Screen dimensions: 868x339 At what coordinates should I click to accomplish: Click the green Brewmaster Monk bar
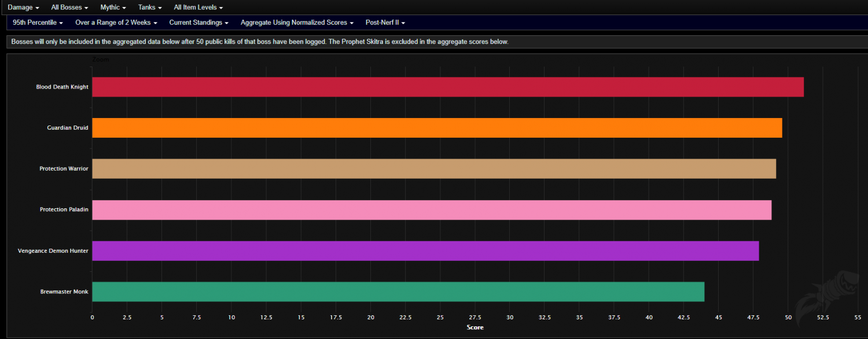(x=398, y=292)
